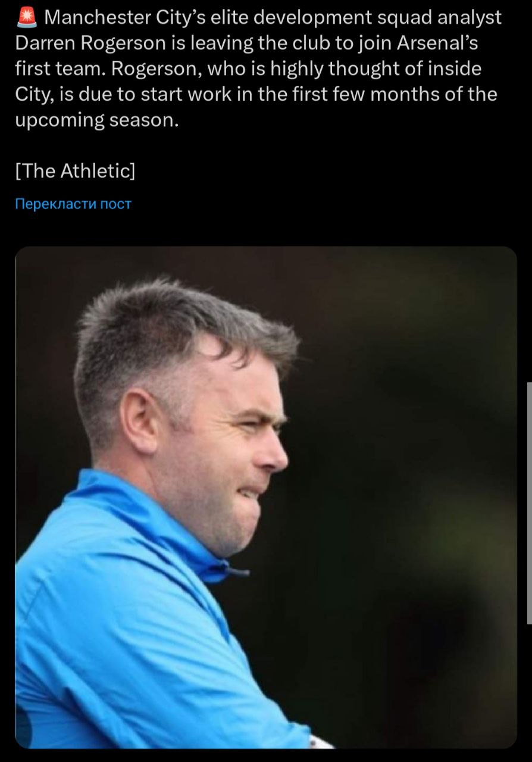The height and width of the screenshot is (762, 532).
Task: Open the attached photo of the man
Action: pyautogui.click(x=265, y=497)
